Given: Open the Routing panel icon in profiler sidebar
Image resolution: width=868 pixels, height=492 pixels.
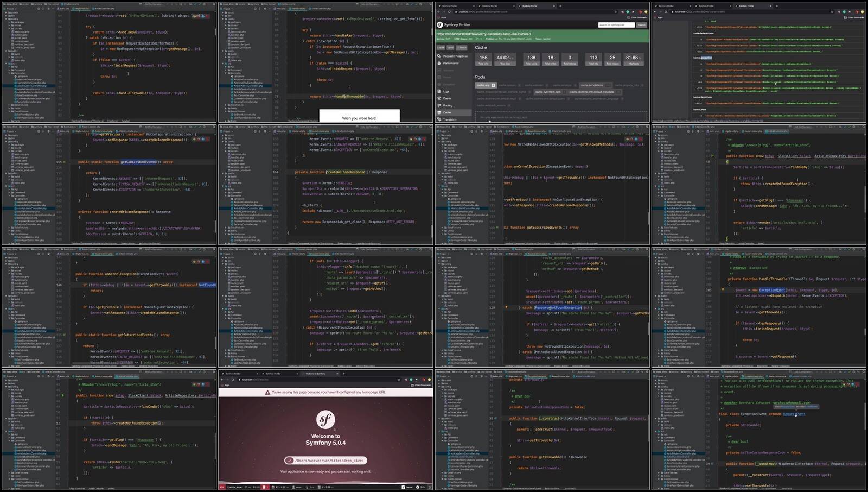Looking at the screenshot, I should [439, 105].
